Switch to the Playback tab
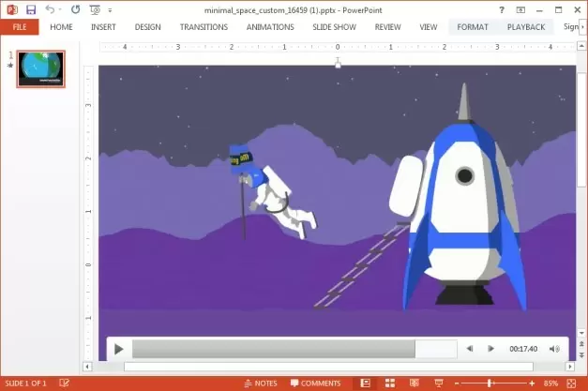The width and height of the screenshot is (588, 391). pyautogui.click(x=525, y=27)
